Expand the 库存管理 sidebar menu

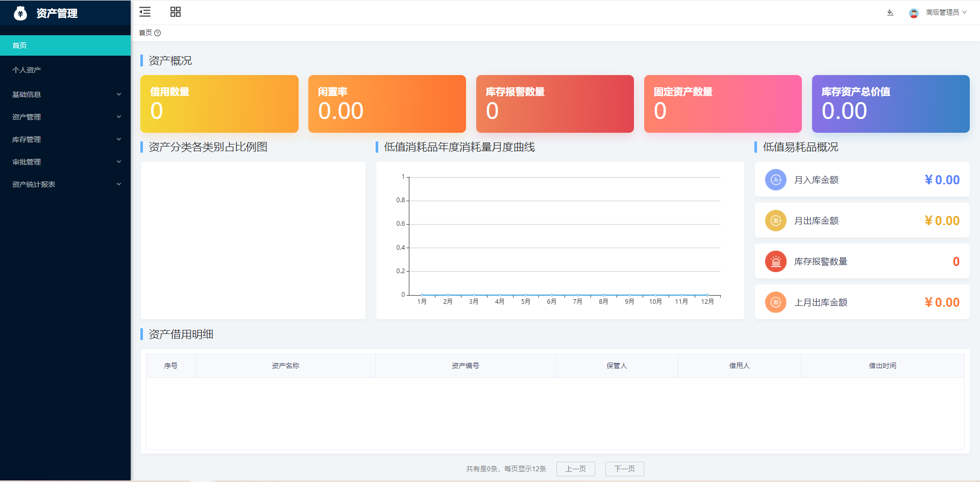pyautogui.click(x=65, y=139)
